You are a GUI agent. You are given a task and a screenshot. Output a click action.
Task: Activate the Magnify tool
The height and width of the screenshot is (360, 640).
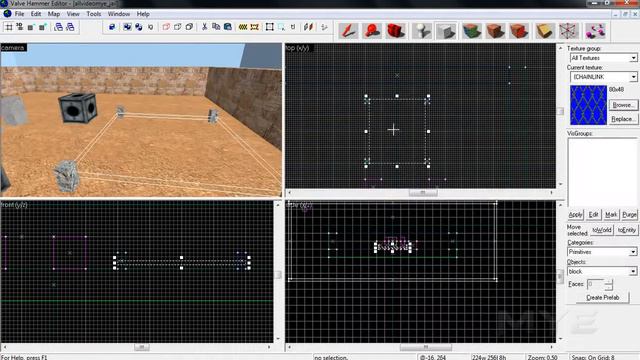tap(371, 31)
